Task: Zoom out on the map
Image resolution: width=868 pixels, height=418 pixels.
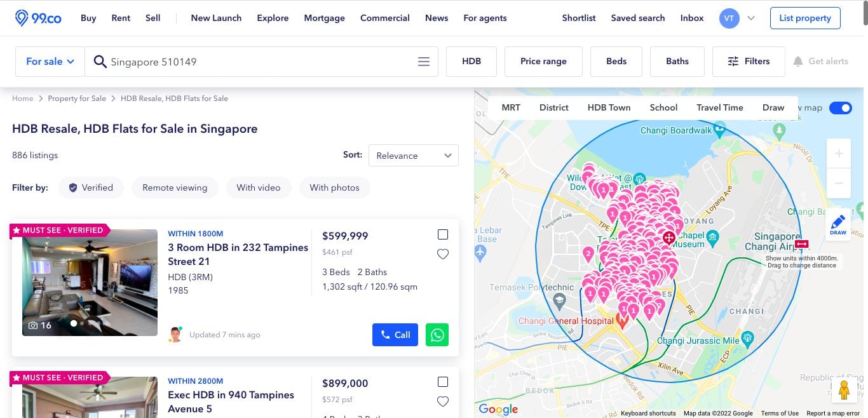Action: click(839, 184)
